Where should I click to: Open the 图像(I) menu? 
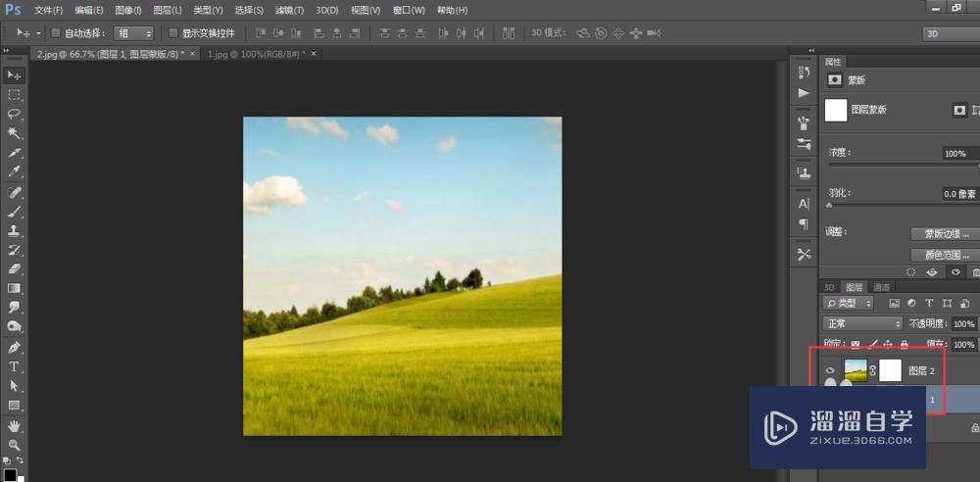128,11
